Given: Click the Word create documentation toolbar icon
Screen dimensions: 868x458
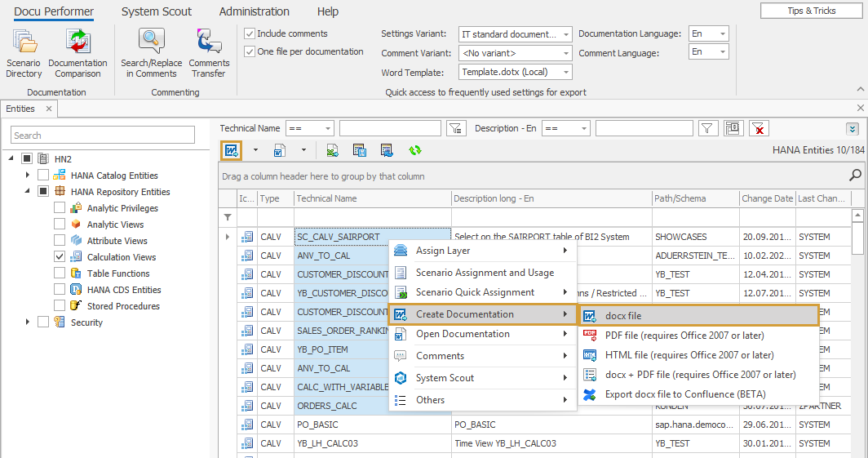Looking at the screenshot, I should [232, 150].
